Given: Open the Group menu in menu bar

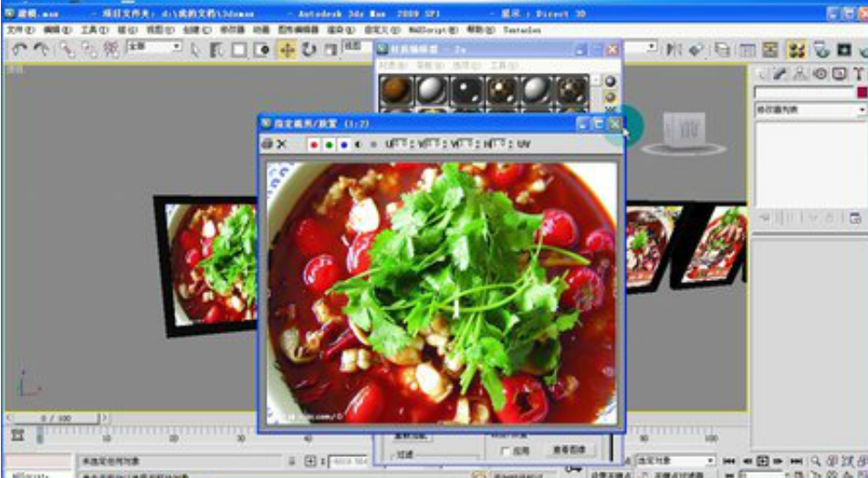Looking at the screenshot, I should point(127,30).
